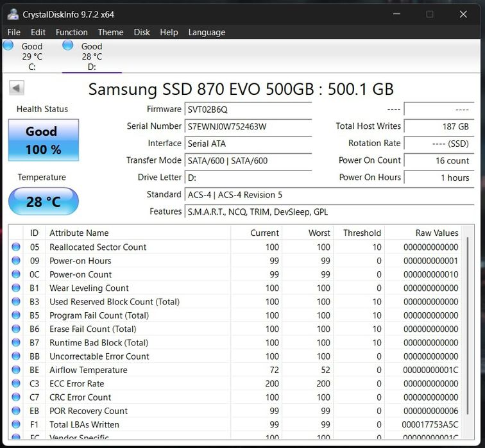Image resolution: width=485 pixels, height=448 pixels.
Task: Click the Standard ACS-4 Revision 5 field
Action: coord(329,195)
